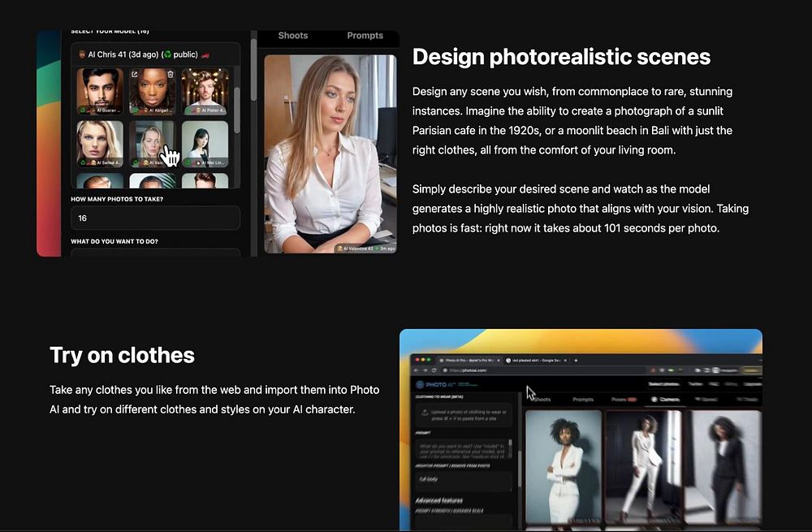Image resolution: width=812 pixels, height=532 pixels.
Task: Open the dark suit photo
Action: (x=723, y=467)
